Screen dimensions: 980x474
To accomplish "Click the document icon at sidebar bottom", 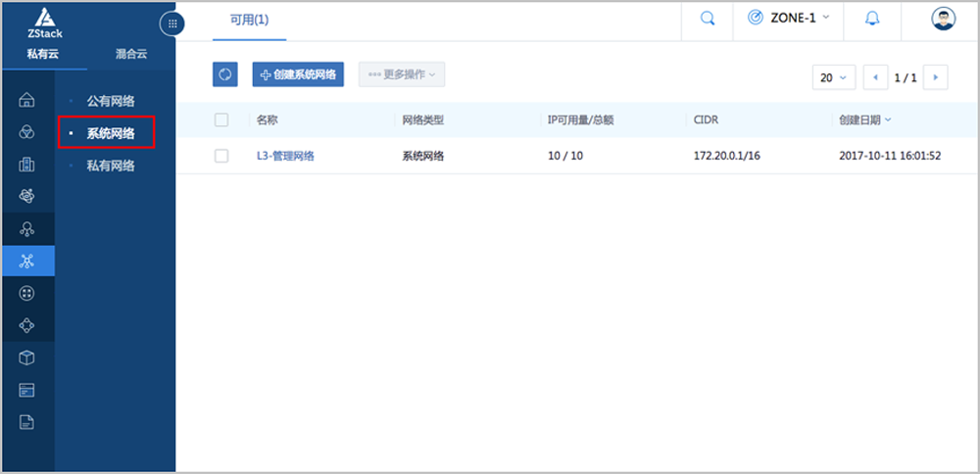I will (x=27, y=422).
